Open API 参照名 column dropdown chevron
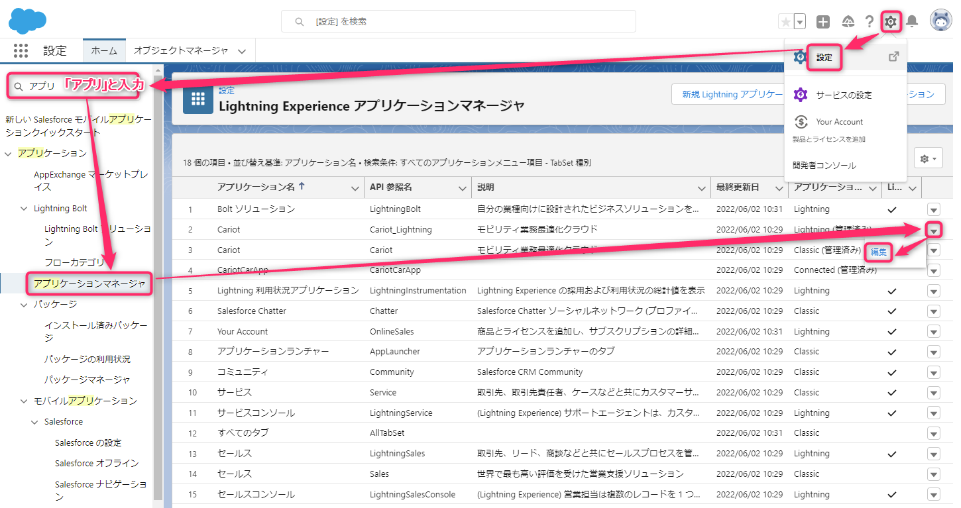 tap(462, 188)
